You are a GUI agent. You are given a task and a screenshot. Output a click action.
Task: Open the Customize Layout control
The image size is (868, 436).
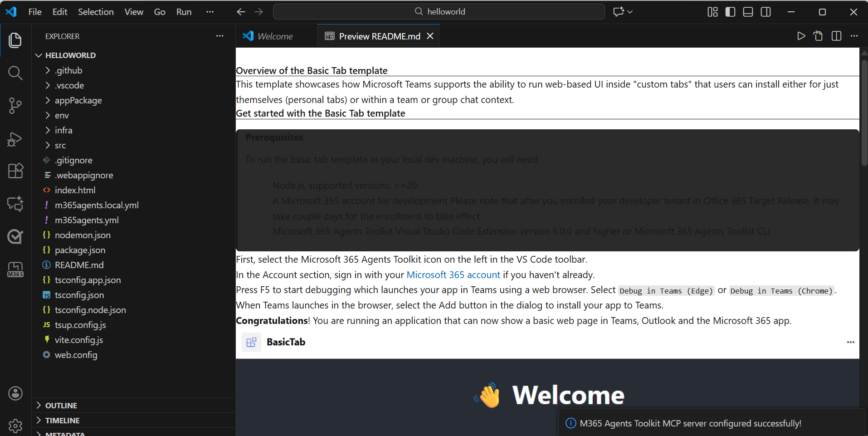[712, 12]
